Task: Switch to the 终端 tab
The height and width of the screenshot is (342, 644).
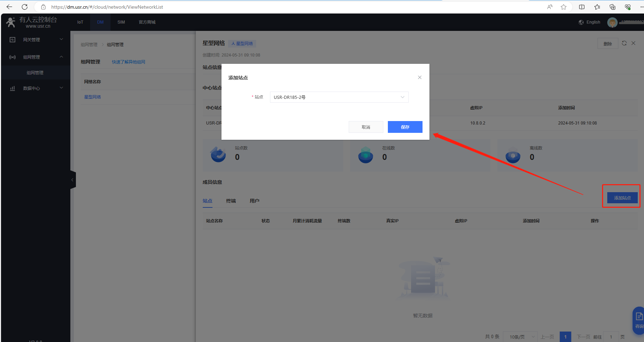Action: [x=231, y=201]
